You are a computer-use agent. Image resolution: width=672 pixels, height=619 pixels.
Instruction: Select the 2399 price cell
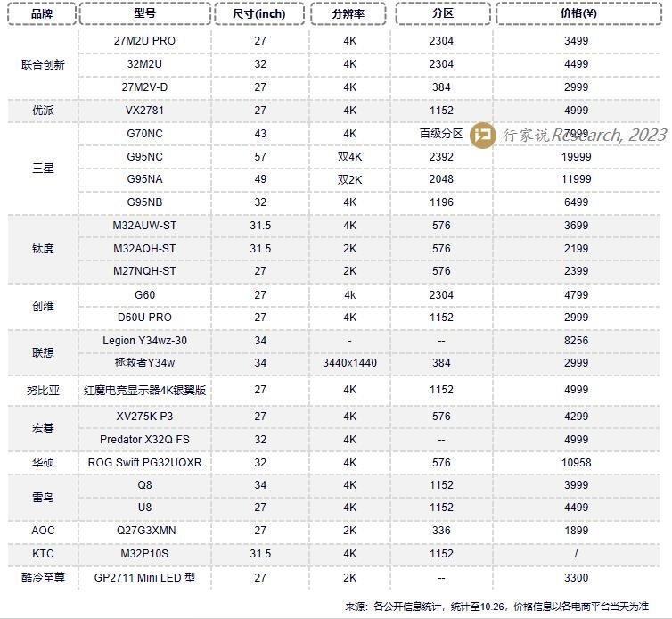coord(577,271)
